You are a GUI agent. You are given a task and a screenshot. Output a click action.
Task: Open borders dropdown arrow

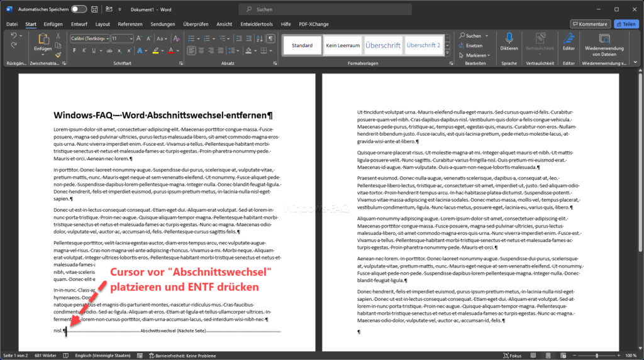click(x=271, y=51)
